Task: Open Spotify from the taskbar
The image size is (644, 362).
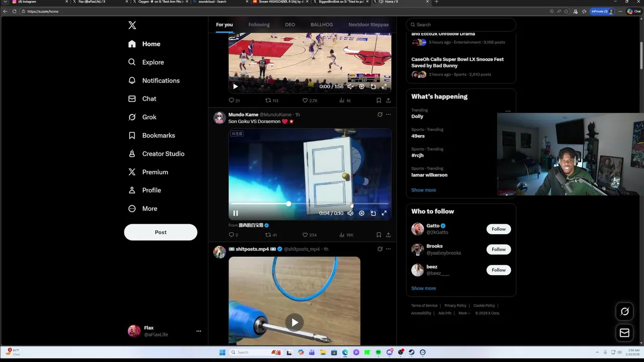Action: click(378, 352)
